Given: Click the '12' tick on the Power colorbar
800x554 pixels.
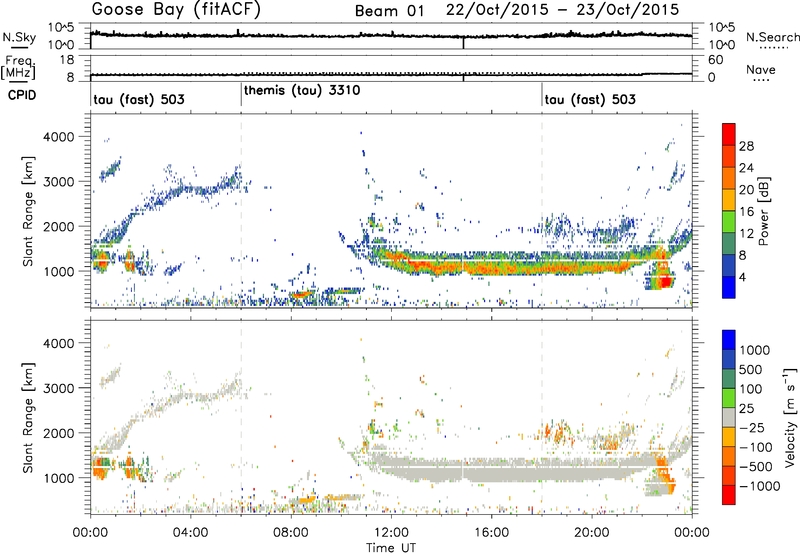Looking at the screenshot, I should click(746, 234).
